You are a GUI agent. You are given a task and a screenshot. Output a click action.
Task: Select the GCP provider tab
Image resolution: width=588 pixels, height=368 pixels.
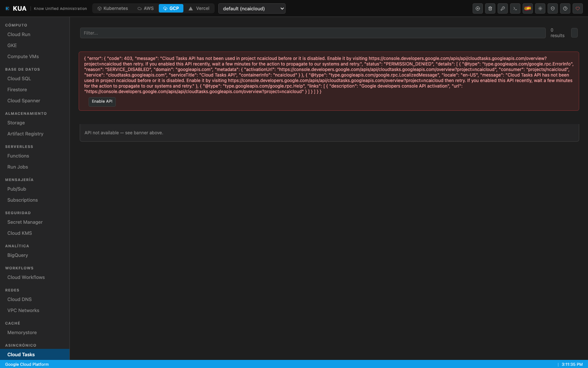[171, 8]
